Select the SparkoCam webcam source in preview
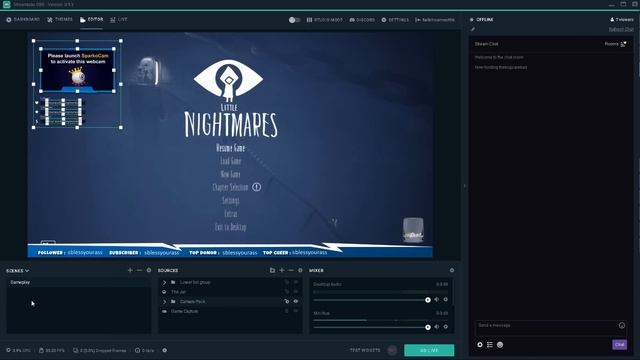Image resolution: width=640 pixels, height=360 pixels. click(77, 70)
